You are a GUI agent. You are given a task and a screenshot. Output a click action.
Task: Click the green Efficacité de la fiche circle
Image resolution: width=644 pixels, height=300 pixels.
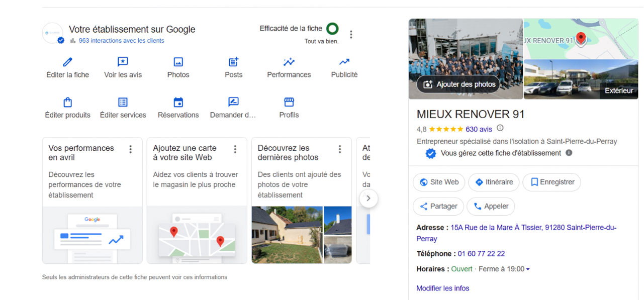tap(332, 29)
